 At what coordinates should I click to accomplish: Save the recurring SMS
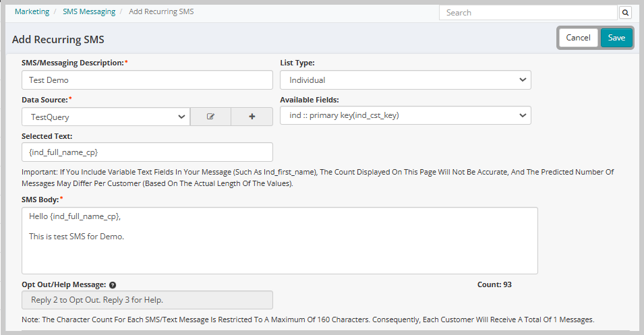616,38
